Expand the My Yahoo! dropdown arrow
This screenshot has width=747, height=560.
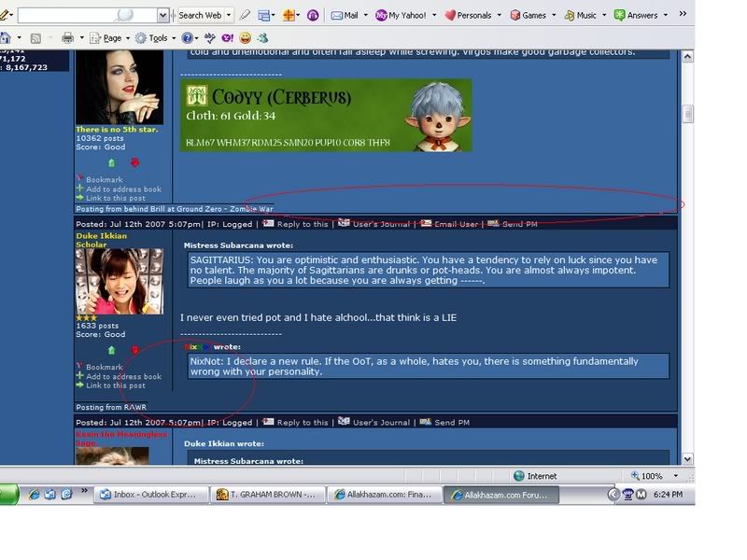click(434, 15)
